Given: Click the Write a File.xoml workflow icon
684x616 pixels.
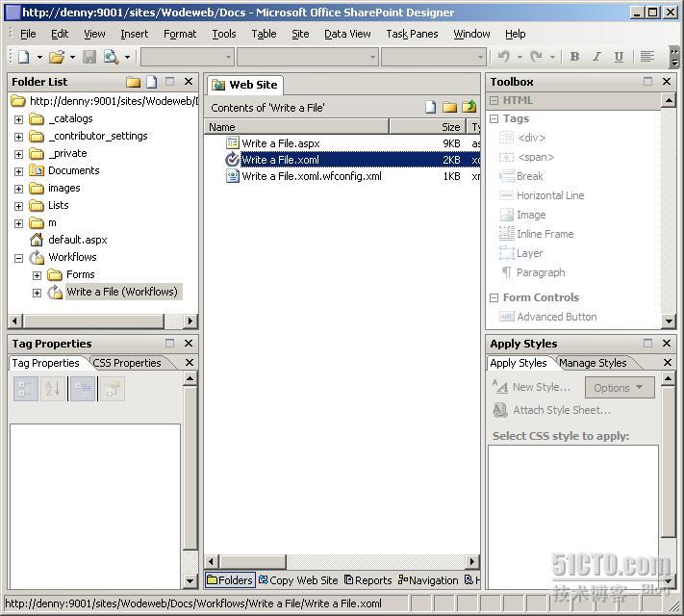Looking at the screenshot, I should pos(232,160).
